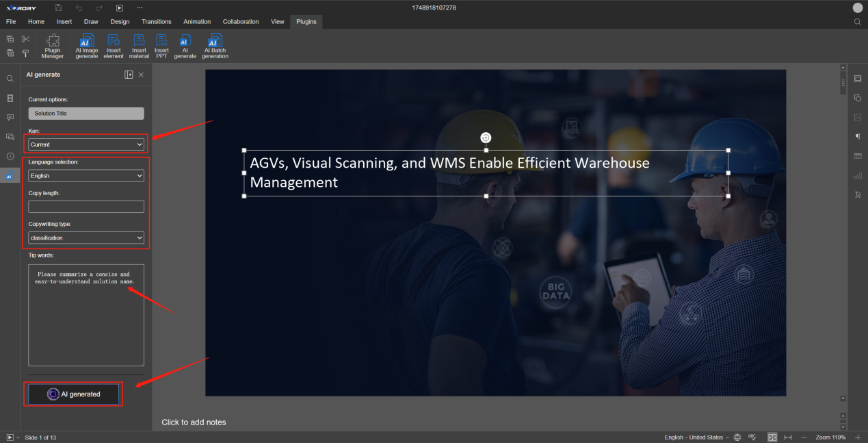Click the Insert PPT icon
The image size is (868, 443).
coord(161,46)
